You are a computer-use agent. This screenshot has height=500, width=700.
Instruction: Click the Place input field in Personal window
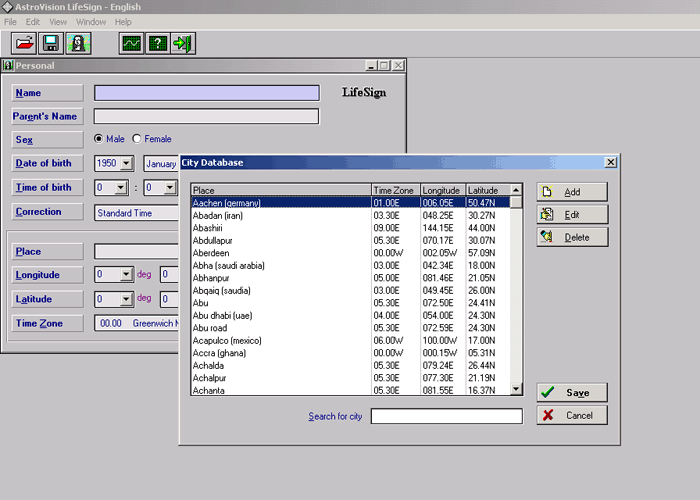pos(137,251)
